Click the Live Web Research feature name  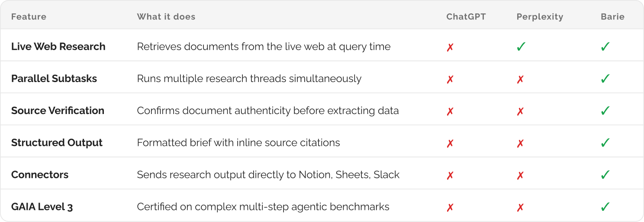(x=58, y=47)
